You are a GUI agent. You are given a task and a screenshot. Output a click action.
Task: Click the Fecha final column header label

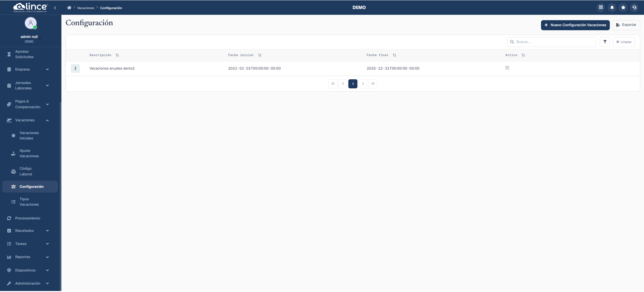(x=378, y=55)
